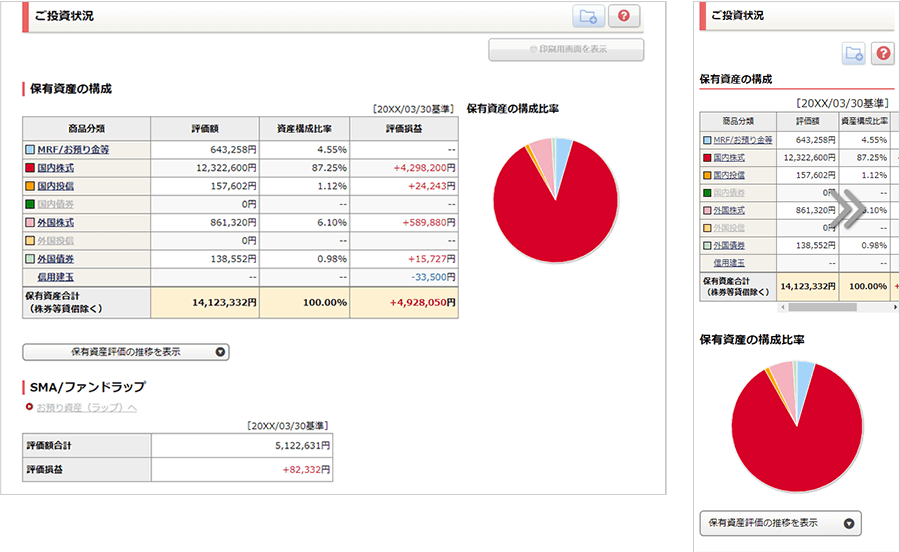Expand 保有資産評価の推移を表示 in the wide view
The image size is (900, 552).
(126, 352)
